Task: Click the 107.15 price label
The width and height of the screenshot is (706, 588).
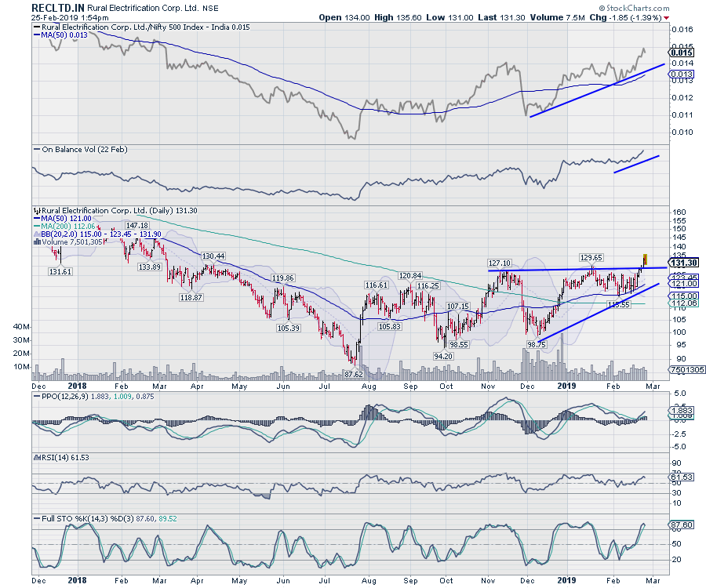Action: 458,307
